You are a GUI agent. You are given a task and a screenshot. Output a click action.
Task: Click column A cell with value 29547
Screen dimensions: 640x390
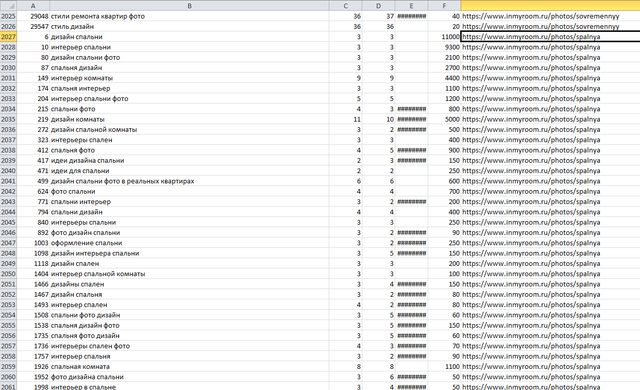pyautogui.click(x=33, y=27)
